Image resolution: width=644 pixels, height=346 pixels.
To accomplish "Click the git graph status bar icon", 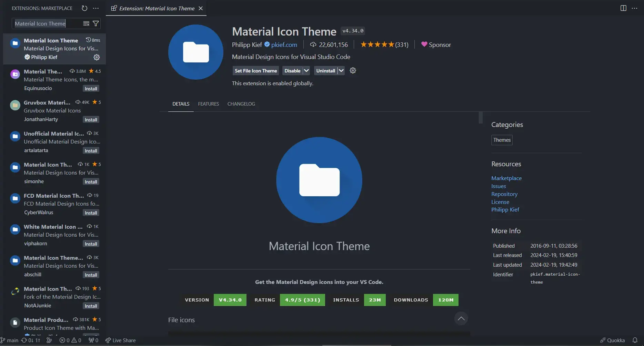I will click(49, 340).
